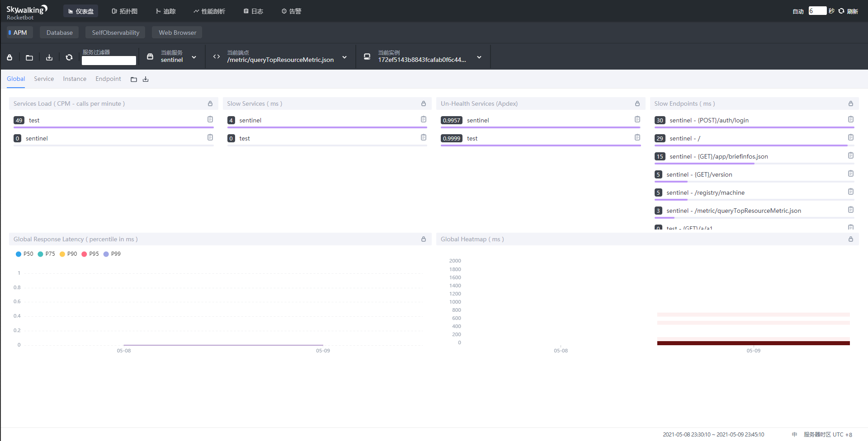The height and width of the screenshot is (441, 868).
Task: Copy test name in Services Load row
Action: pyautogui.click(x=210, y=119)
